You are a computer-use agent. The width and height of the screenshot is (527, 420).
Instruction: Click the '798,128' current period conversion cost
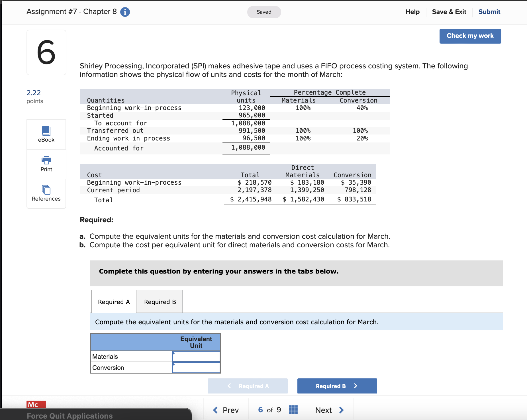pyautogui.click(x=358, y=190)
